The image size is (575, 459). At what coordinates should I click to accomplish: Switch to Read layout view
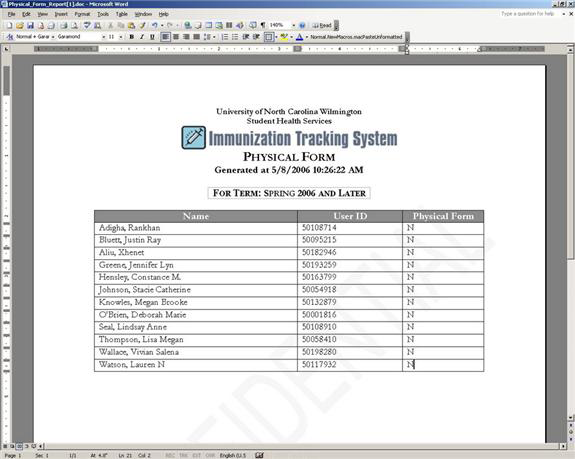[x=322, y=25]
